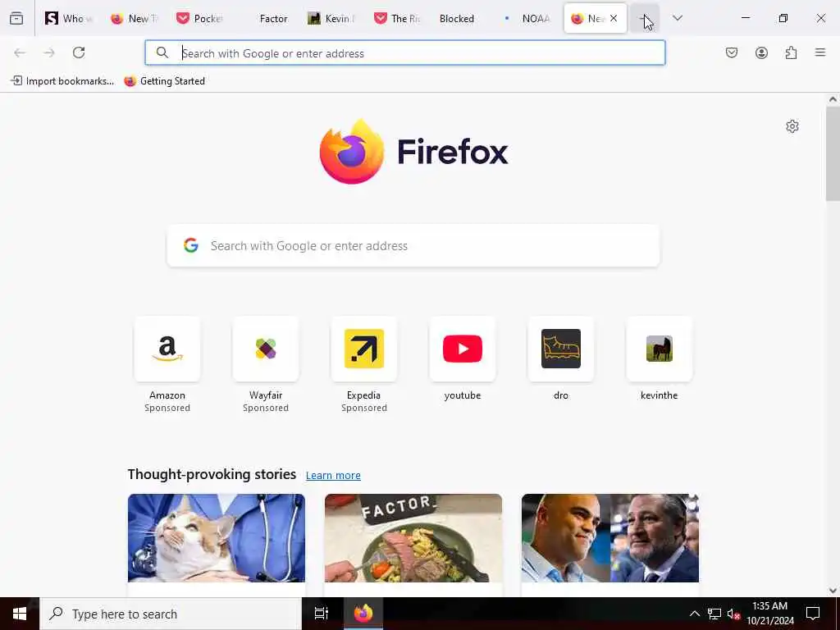Expand the list all tabs chevron
The height and width of the screenshot is (630, 840).
[678, 18]
